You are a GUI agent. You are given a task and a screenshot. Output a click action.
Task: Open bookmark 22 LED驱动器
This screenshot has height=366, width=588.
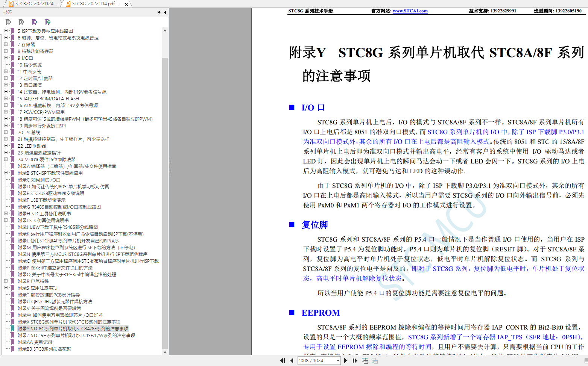coord(32,146)
